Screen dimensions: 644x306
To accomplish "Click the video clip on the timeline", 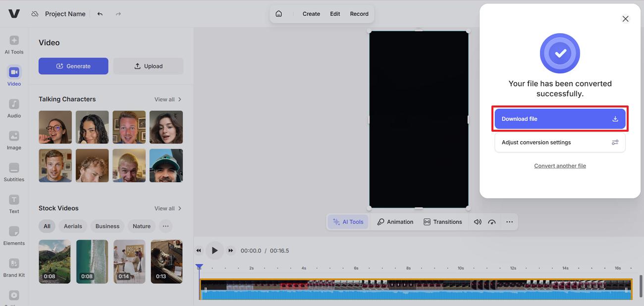I will (x=416, y=289).
